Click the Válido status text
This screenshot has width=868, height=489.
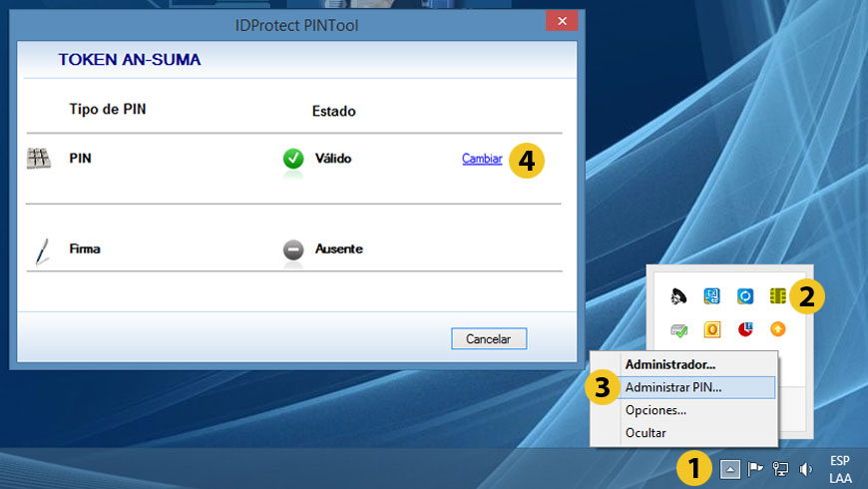tap(333, 159)
